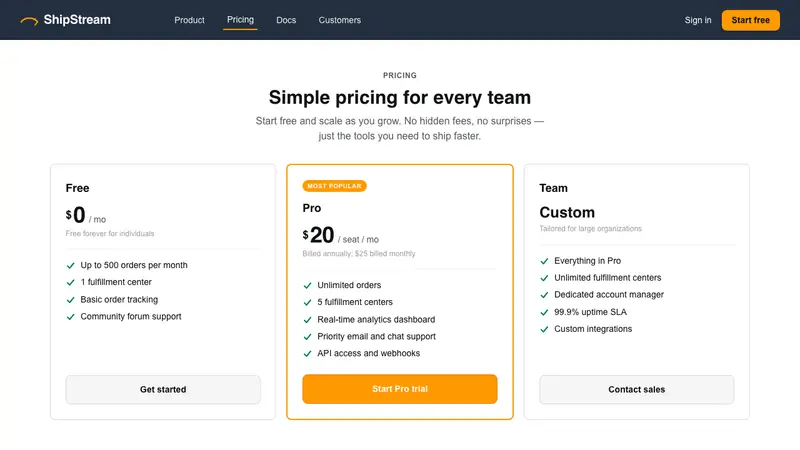Click checkmark beside Community forum support

click(x=70, y=316)
